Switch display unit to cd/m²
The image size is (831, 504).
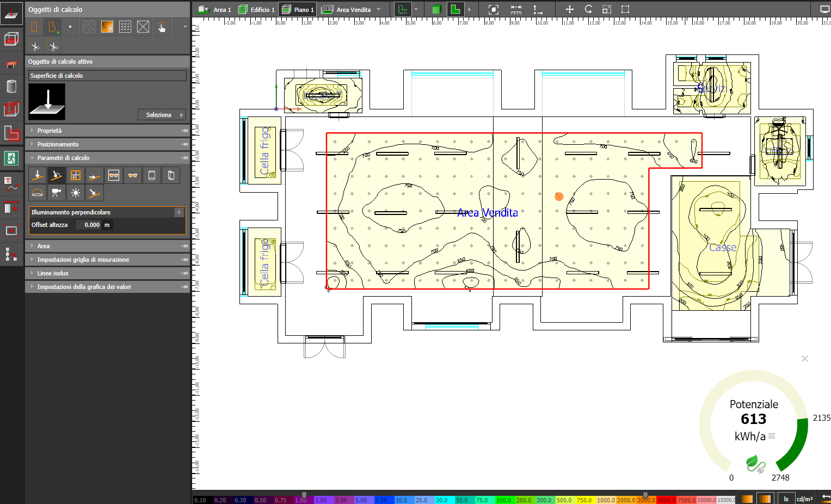pyautogui.click(x=804, y=499)
